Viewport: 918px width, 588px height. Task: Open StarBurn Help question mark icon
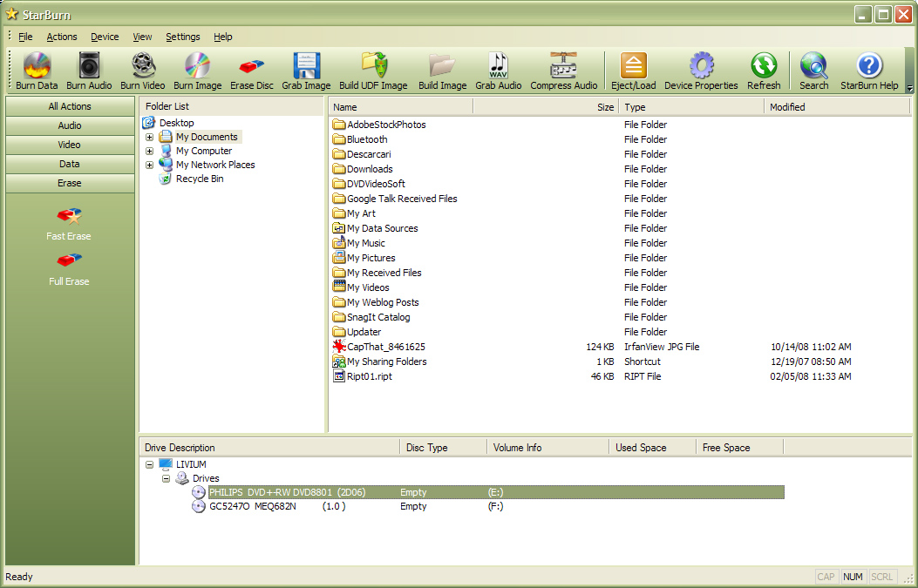click(x=869, y=71)
